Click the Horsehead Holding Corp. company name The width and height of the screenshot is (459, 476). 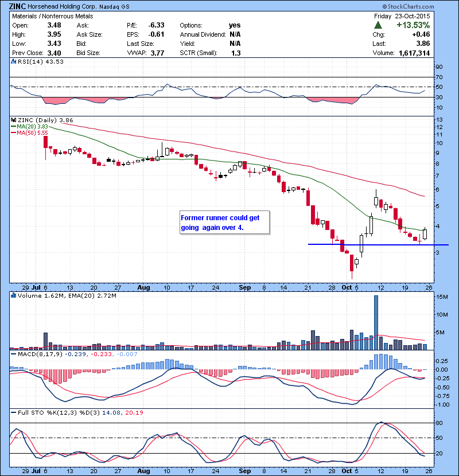(x=63, y=6)
